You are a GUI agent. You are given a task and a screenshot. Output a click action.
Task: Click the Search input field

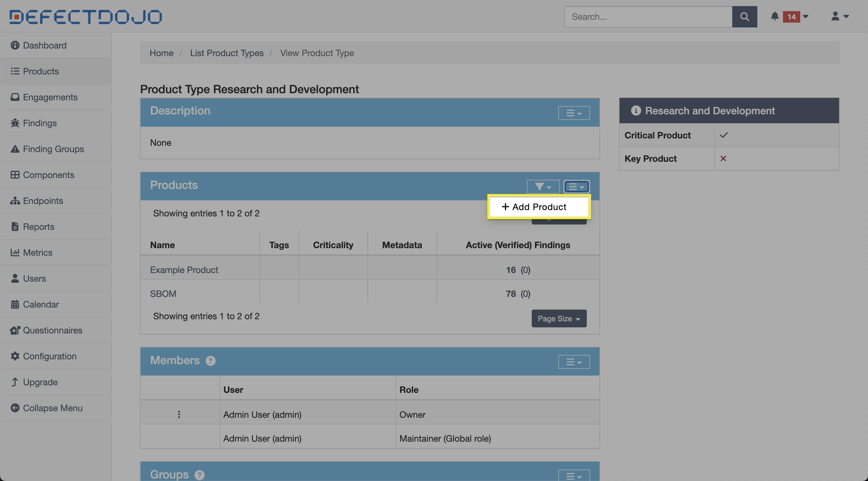[648, 17]
